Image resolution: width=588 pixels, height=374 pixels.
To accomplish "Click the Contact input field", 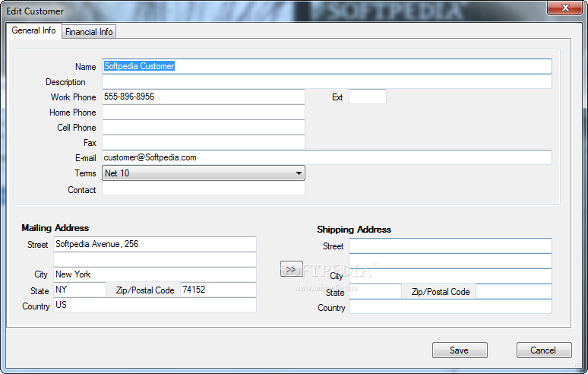I will [x=204, y=189].
